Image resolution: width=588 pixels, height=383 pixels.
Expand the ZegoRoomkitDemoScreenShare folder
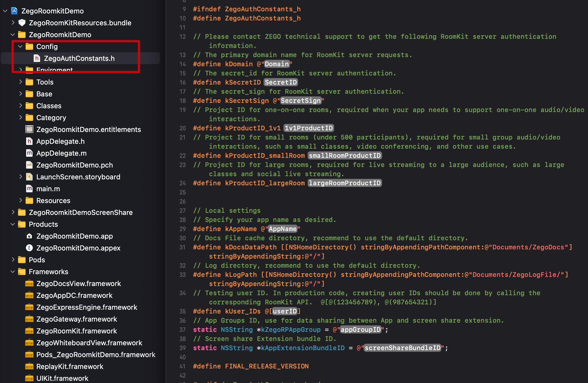pos(13,212)
